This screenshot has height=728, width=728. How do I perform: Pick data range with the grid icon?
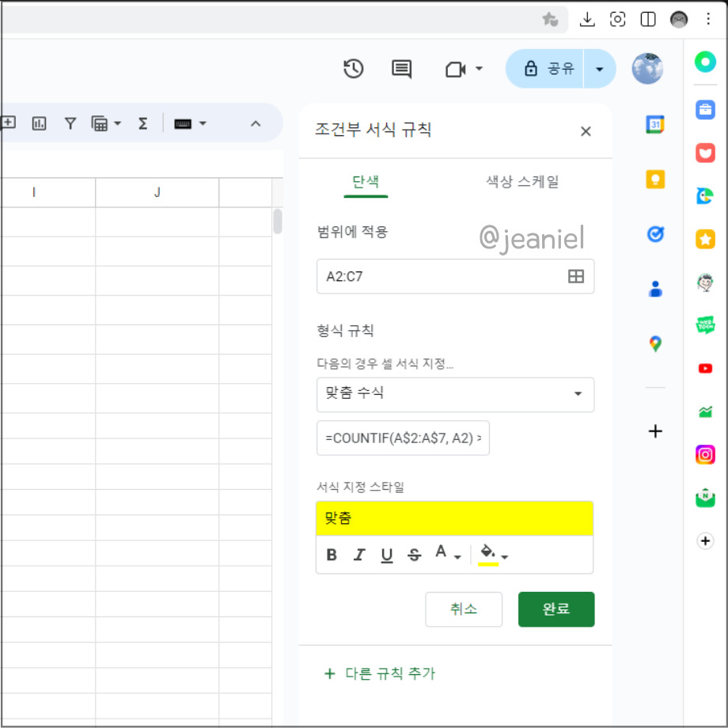pyautogui.click(x=574, y=277)
